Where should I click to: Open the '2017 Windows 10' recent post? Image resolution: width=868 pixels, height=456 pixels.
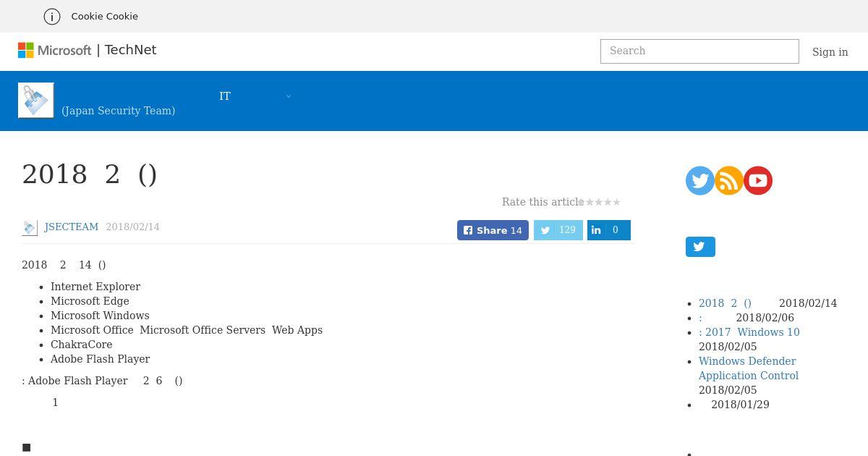(749, 332)
